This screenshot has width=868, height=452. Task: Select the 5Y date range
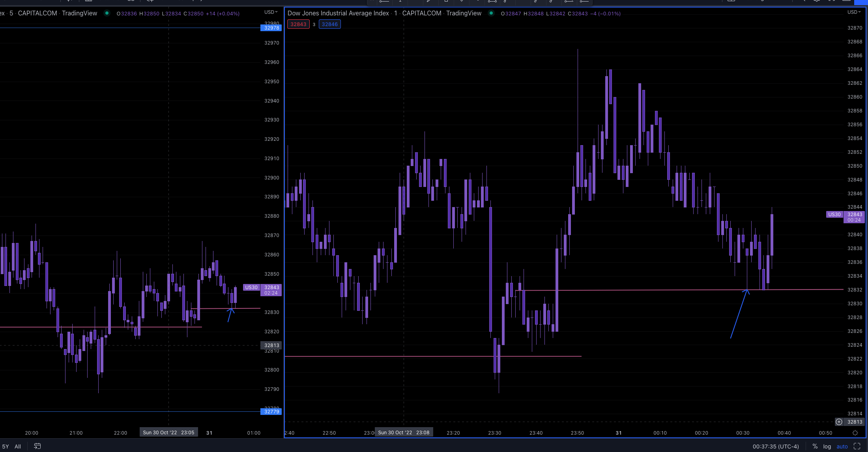[x=6, y=446]
